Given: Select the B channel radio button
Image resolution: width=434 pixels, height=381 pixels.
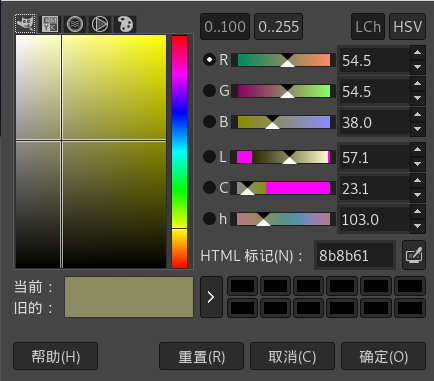Looking at the screenshot, I should point(209,122).
